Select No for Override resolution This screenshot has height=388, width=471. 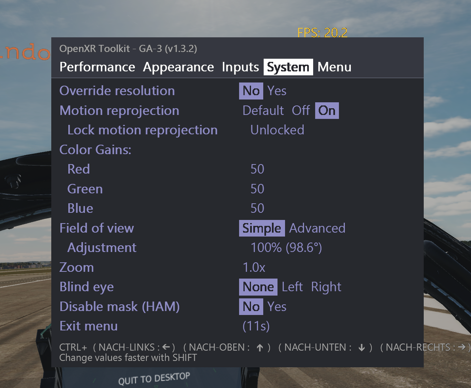251,91
